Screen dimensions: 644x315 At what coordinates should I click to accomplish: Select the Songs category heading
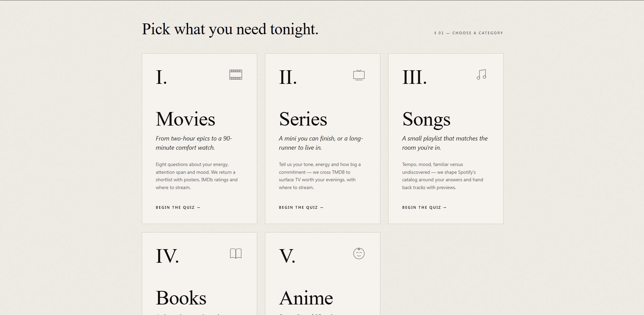426,120
